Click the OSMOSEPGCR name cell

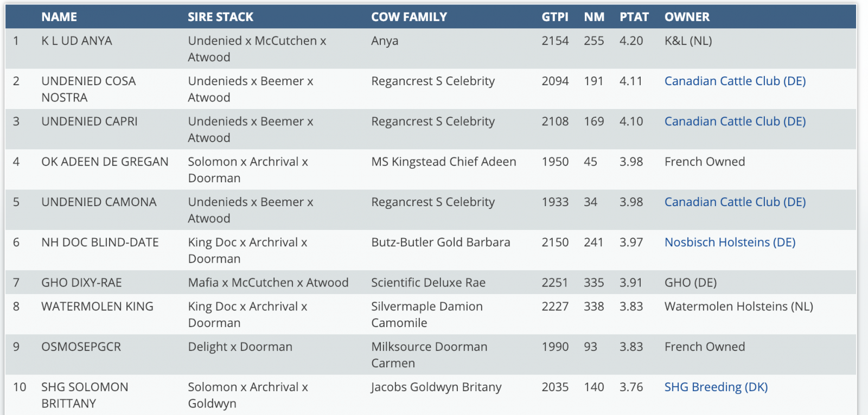[x=81, y=347]
